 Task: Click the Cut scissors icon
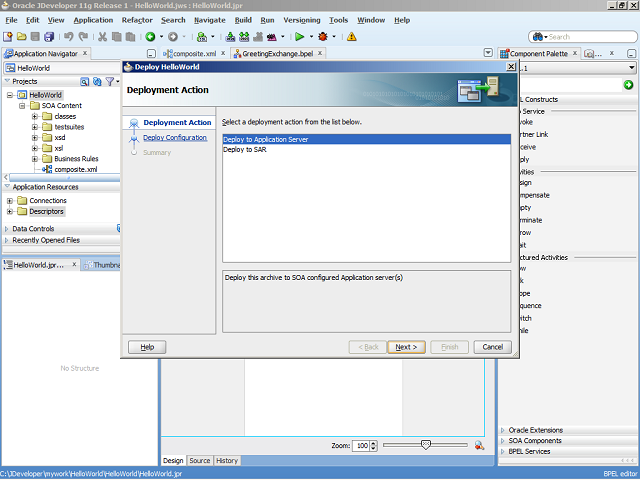click(x=103, y=37)
